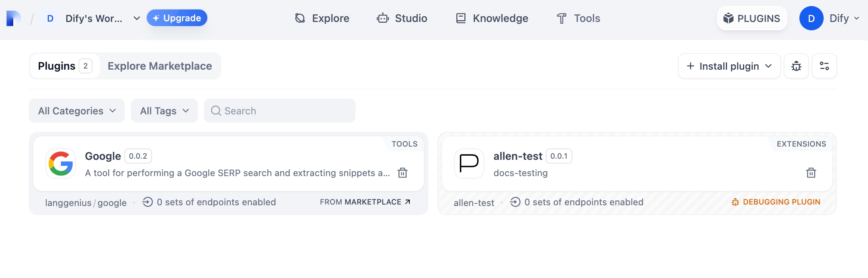Delete the Google plugin via trash icon

click(x=402, y=173)
